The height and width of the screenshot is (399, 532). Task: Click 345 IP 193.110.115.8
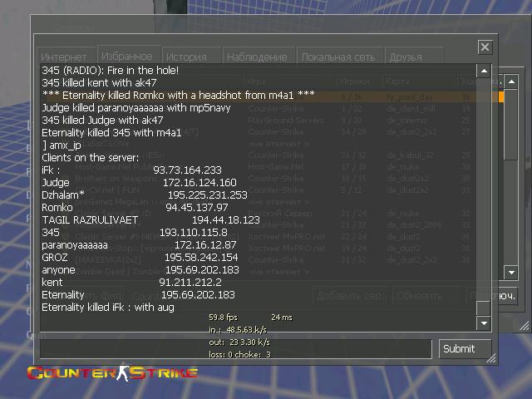[x=194, y=233]
